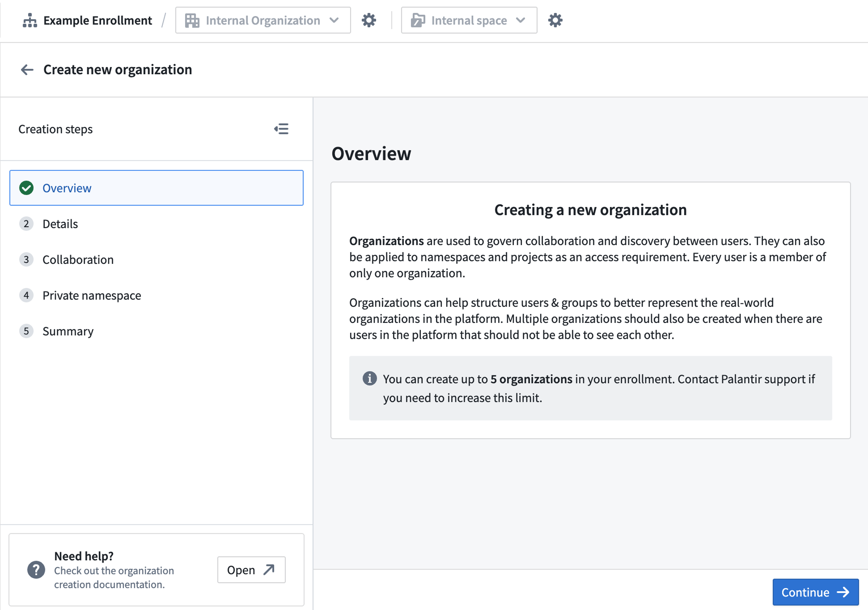The image size is (868, 610).
Task: Select the Overview step
Action: (157, 188)
